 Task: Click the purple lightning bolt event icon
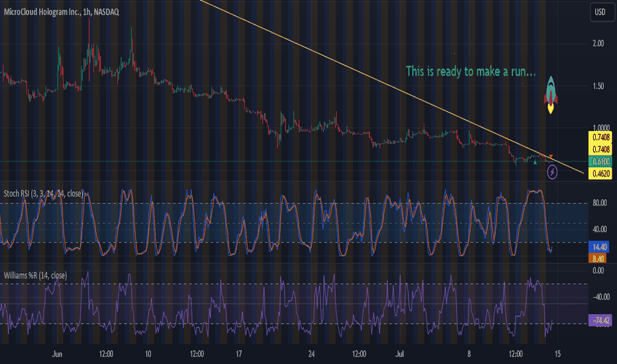click(552, 172)
